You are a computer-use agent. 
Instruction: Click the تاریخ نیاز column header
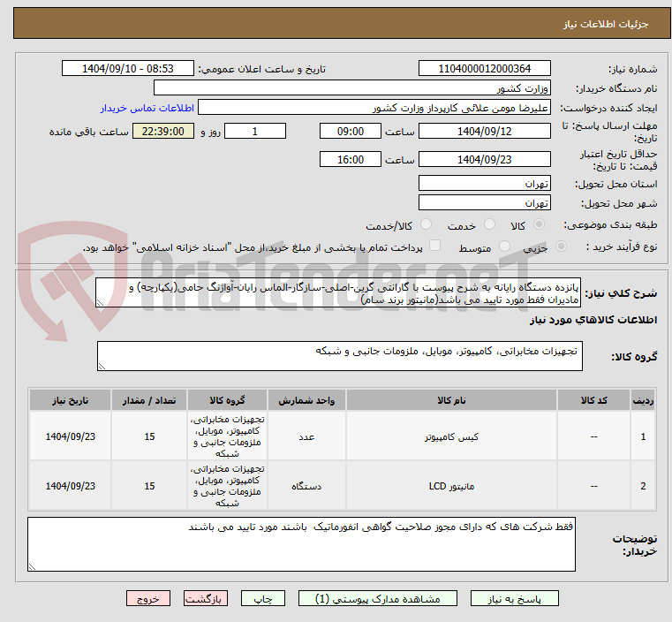71,400
